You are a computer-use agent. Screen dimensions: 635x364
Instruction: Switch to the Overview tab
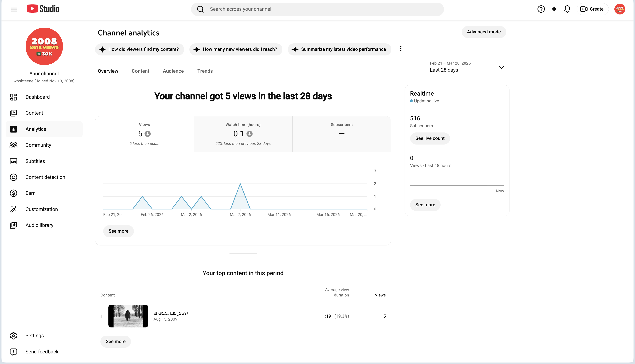tap(108, 71)
